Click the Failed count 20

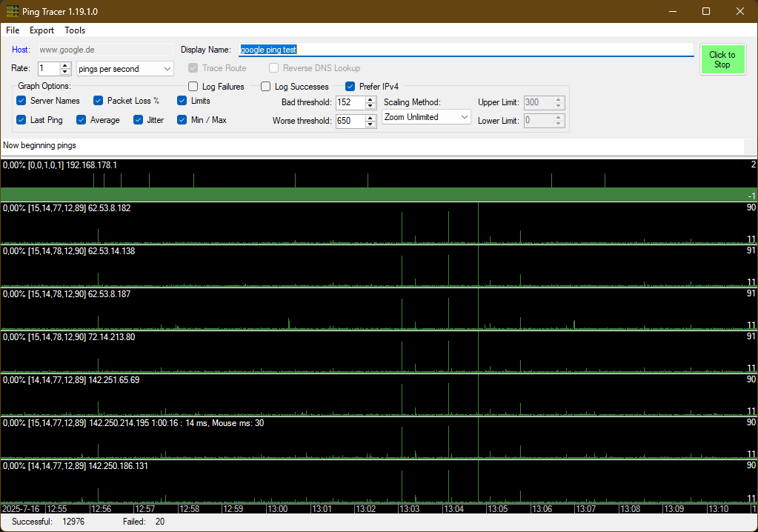(160, 522)
